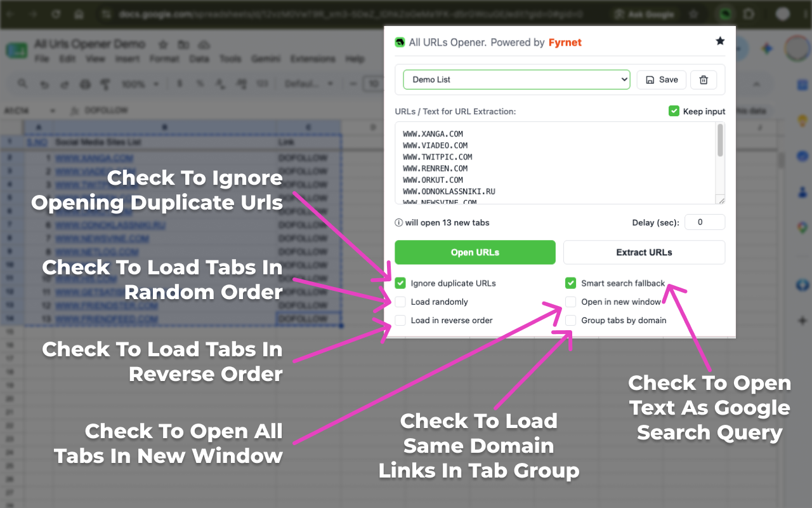The height and width of the screenshot is (508, 812).
Task: Turn off Smart search fallback
Action: pos(571,283)
